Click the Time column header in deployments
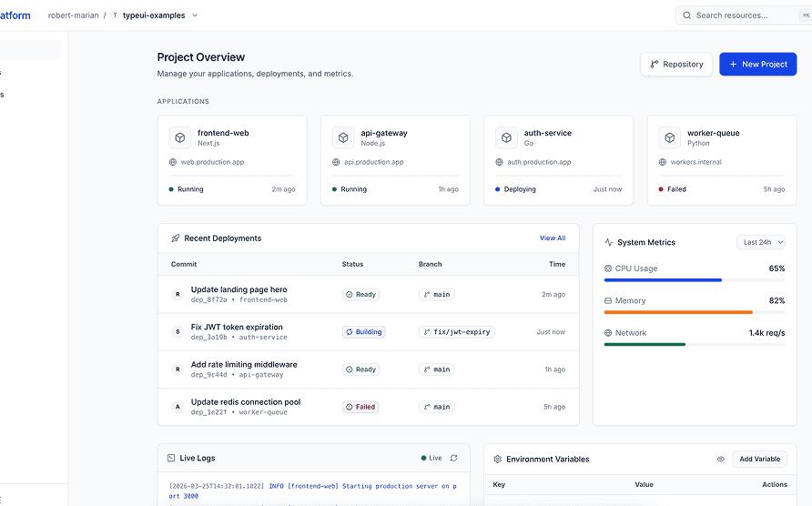 pos(557,264)
